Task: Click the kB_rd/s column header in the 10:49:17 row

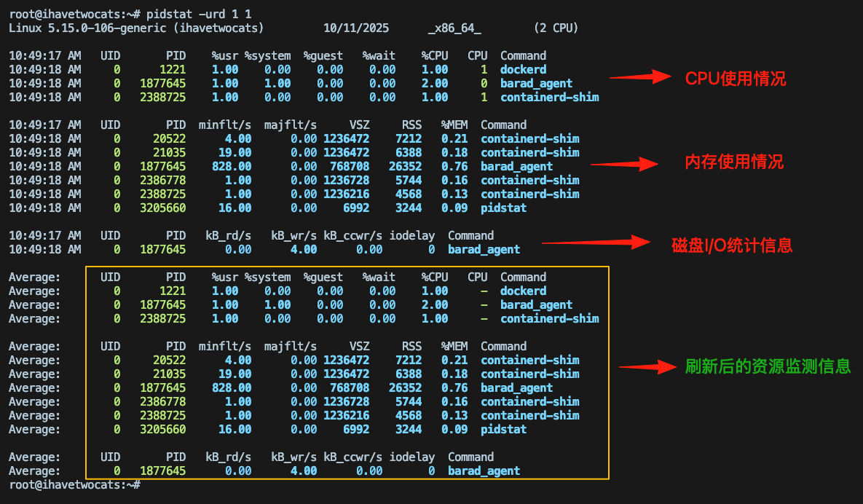Action: 228,235
